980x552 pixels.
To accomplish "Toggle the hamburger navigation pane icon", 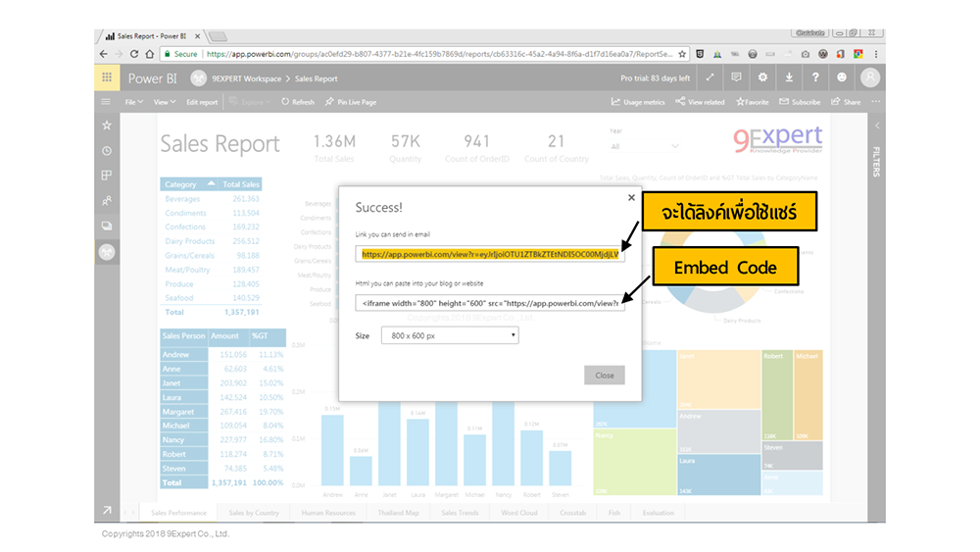I will [x=106, y=102].
